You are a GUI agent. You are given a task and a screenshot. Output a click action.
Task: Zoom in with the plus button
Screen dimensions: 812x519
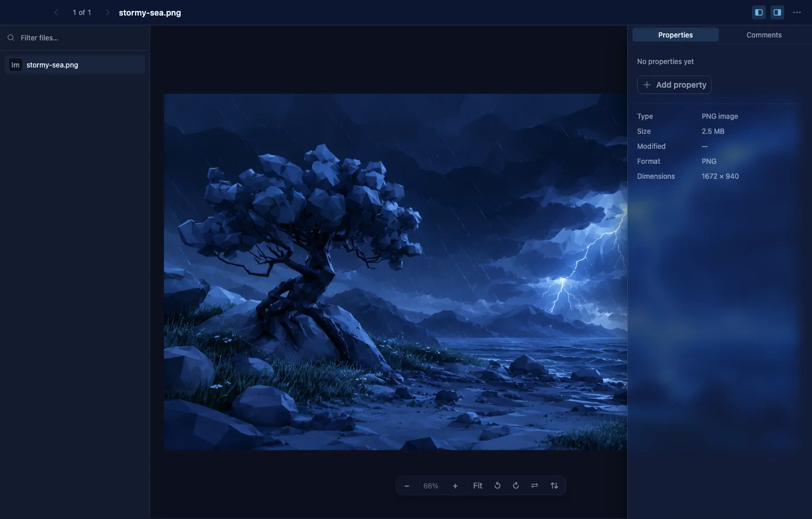point(455,486)
